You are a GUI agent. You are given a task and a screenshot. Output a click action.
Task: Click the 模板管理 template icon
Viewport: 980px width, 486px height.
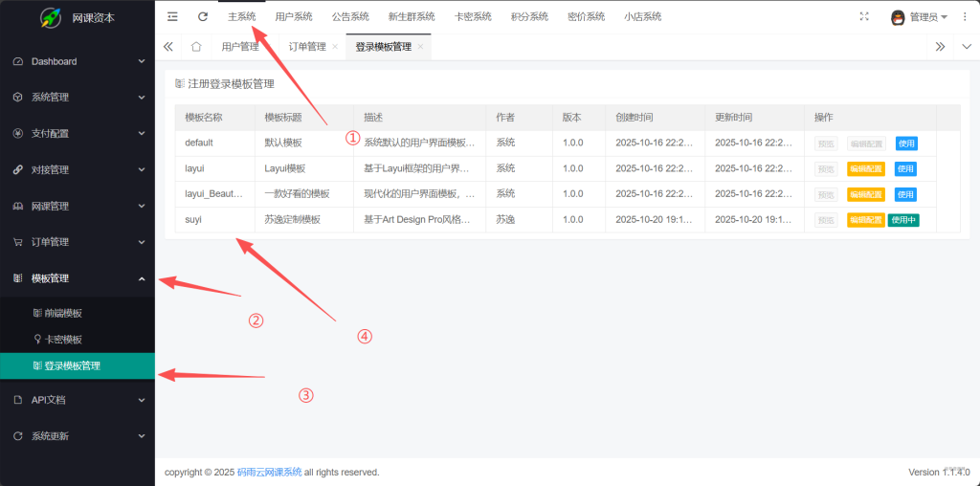pos(17,278)
